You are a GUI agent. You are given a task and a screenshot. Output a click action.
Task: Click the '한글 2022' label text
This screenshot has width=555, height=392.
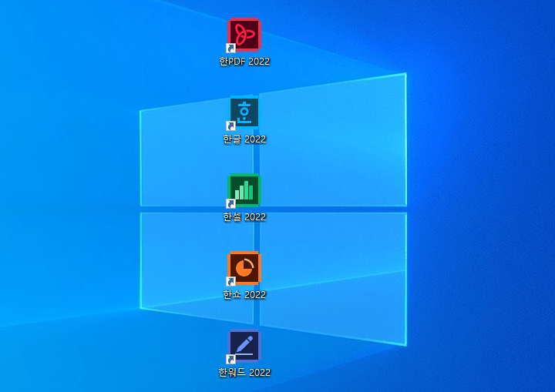click(x=244, y=139)
